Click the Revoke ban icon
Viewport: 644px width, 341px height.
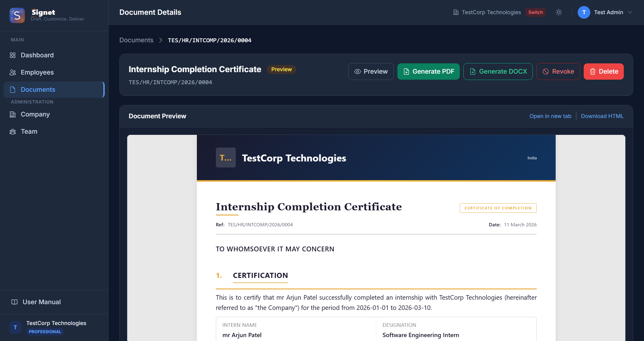[546, 72]
